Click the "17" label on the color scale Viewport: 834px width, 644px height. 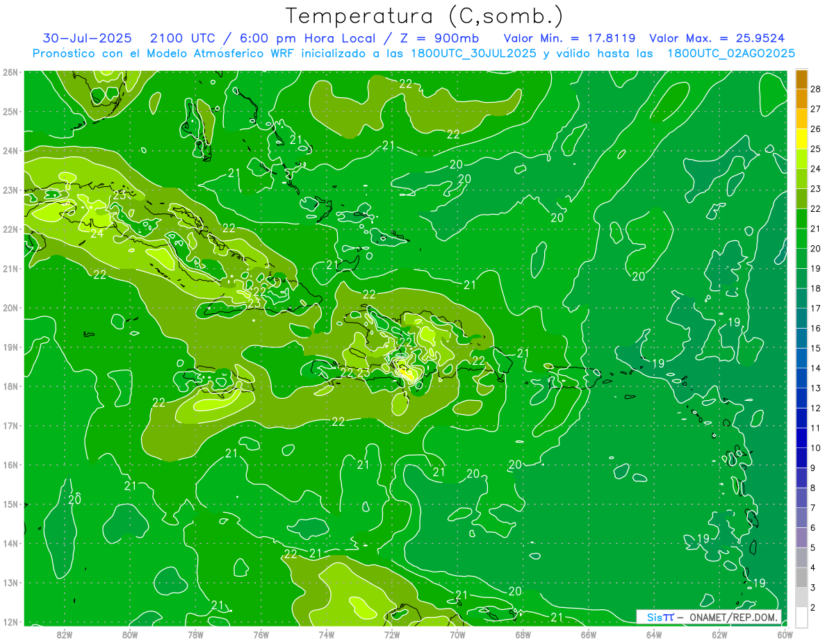pyautogui.click(x=816, y=308)
